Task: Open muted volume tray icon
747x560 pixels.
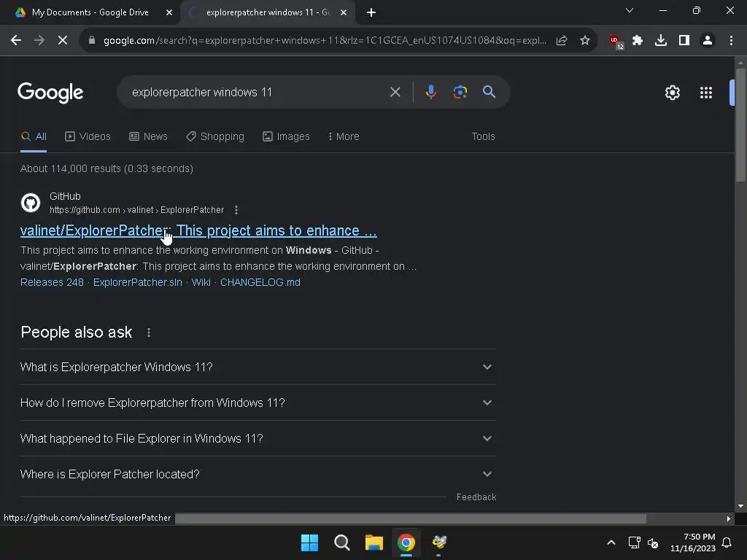Action: coord(653,542)
